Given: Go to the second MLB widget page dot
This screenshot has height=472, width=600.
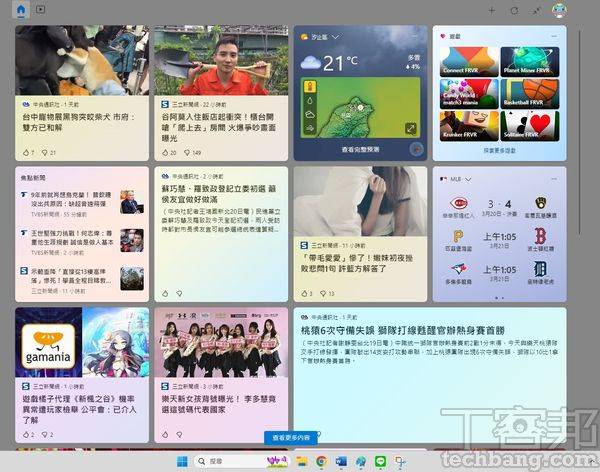Looking at the screenshot, I should [502, 297].
